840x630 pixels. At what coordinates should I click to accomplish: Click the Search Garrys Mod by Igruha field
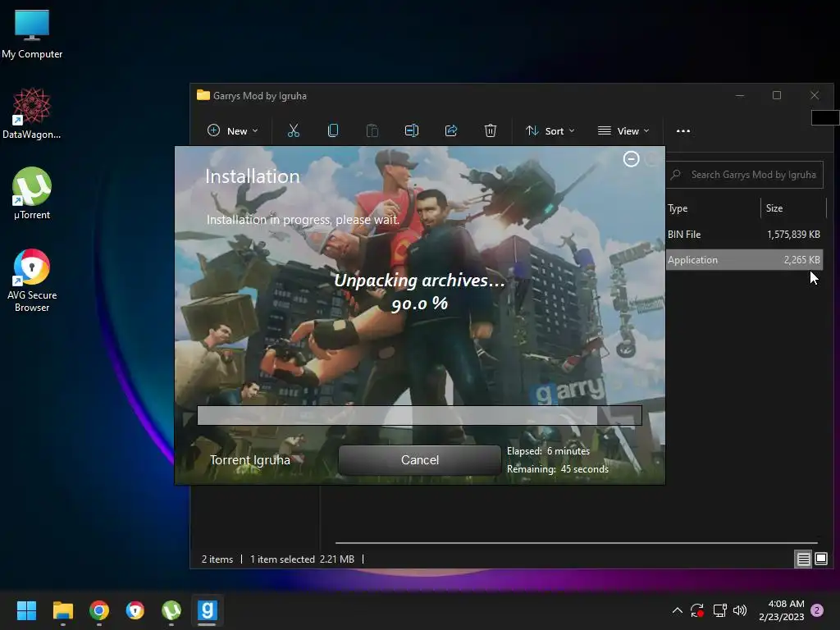tap(745, 175)
